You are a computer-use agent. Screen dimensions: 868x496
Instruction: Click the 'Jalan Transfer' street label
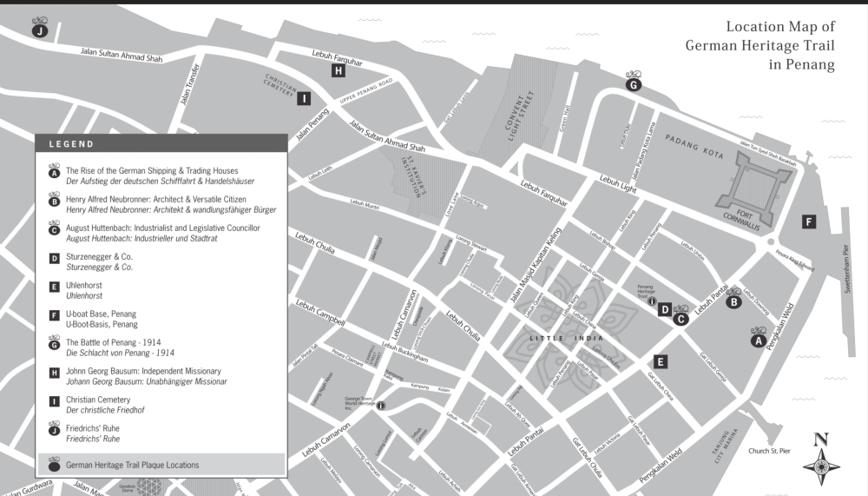click(x=189, y=85)
